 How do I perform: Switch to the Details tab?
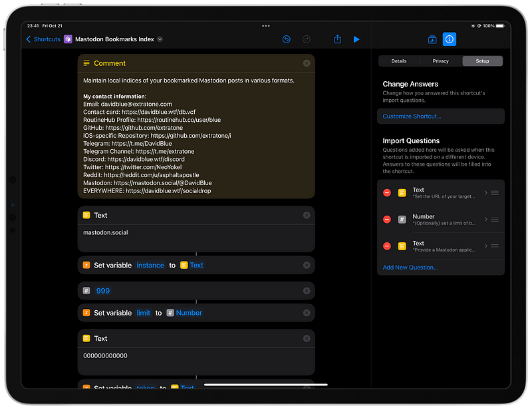(x=398, y=61)
